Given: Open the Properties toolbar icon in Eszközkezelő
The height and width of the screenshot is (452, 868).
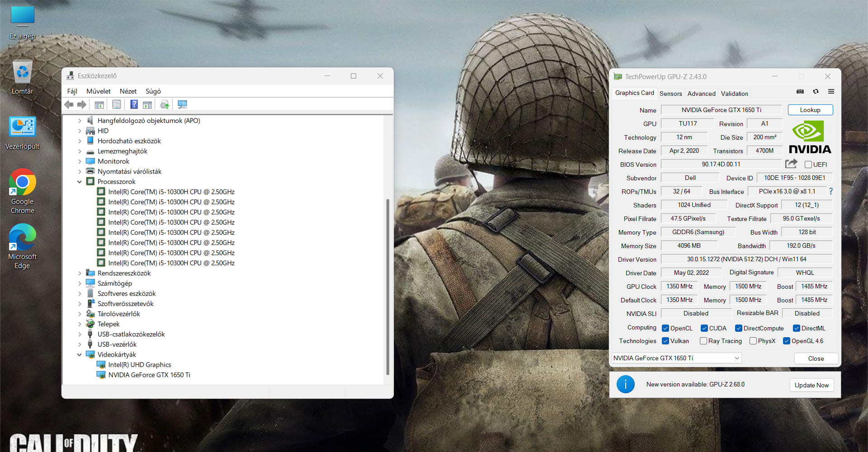Looking at the screenshot, I should pyautogui.click(x=117, y=105).
